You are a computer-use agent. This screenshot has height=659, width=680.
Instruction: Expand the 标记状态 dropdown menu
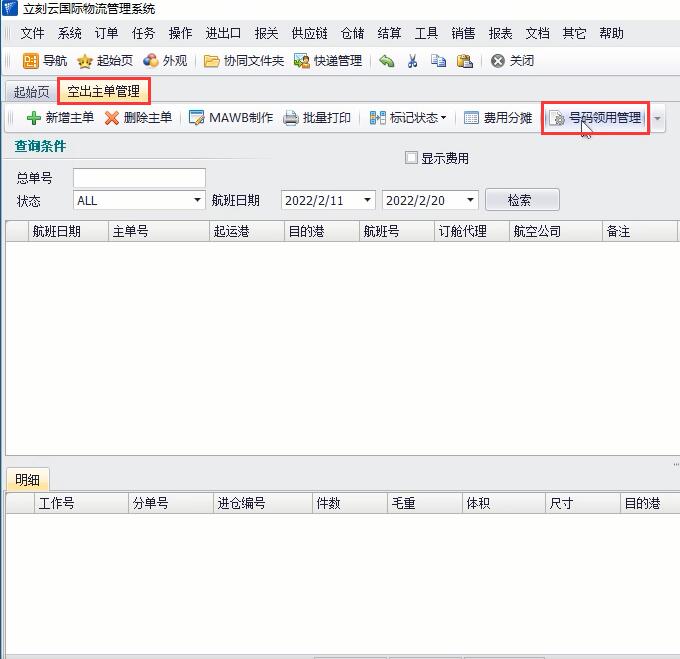click(x=409, y=118)
